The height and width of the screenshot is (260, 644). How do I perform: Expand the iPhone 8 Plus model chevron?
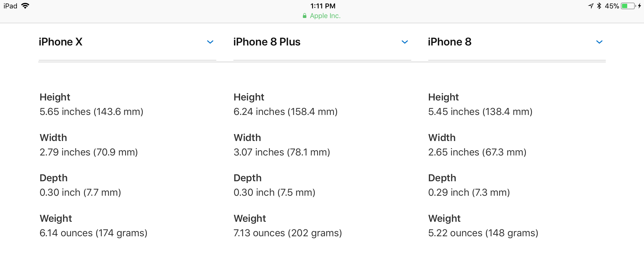(405, 42)
